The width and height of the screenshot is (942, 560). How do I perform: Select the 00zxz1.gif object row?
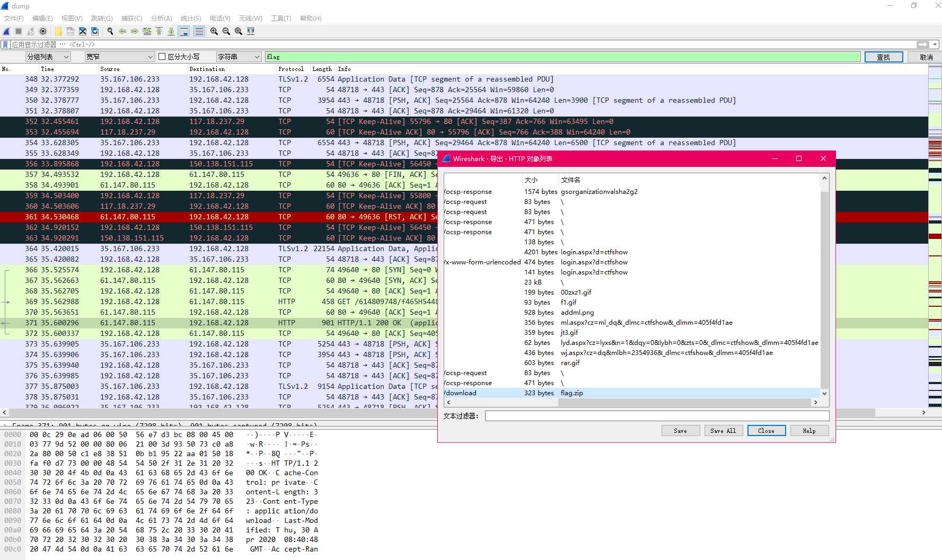(632, 292)
